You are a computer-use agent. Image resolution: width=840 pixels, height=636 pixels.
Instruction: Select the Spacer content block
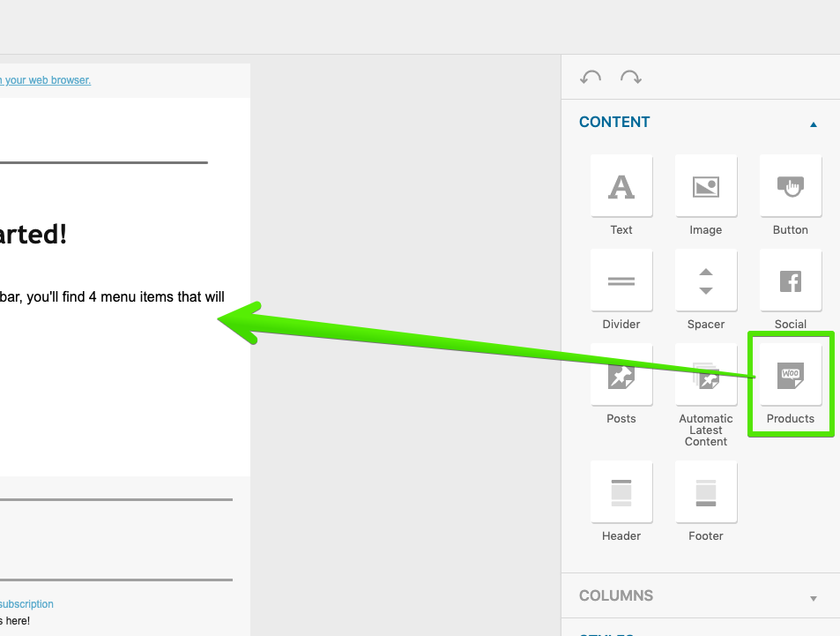tap(706, 281)
